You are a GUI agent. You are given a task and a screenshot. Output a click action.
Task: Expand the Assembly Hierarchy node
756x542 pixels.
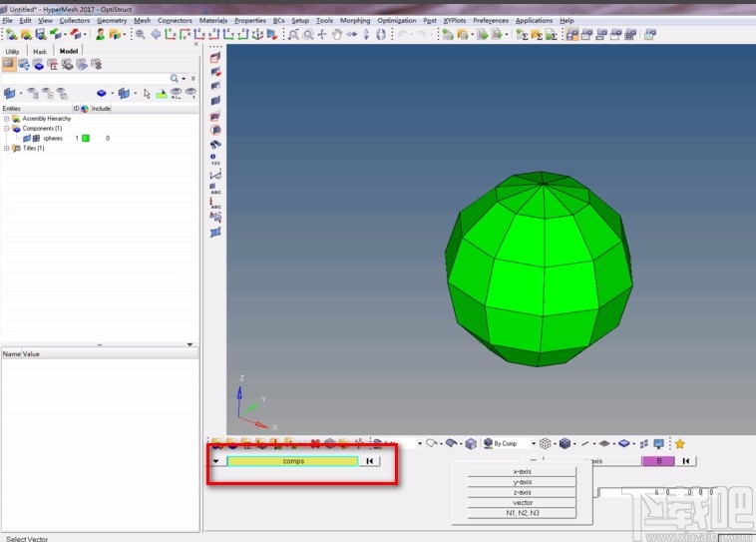[6, 119]
